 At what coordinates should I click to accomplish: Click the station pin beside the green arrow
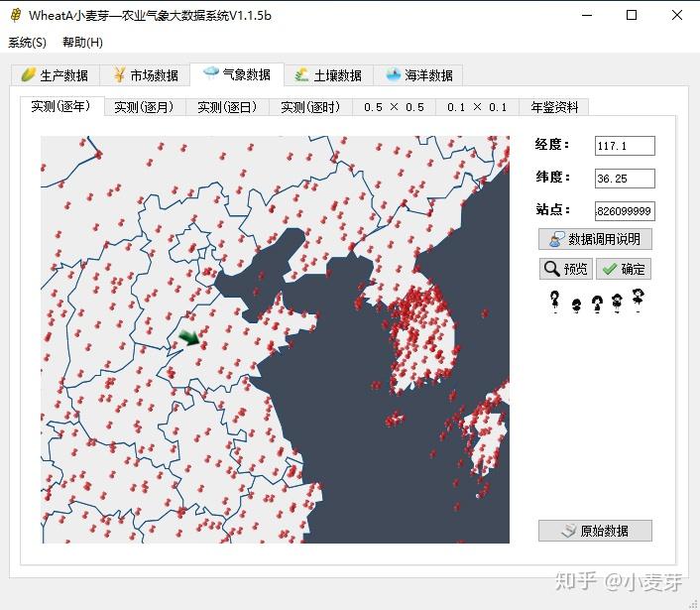tap(204, 345)
